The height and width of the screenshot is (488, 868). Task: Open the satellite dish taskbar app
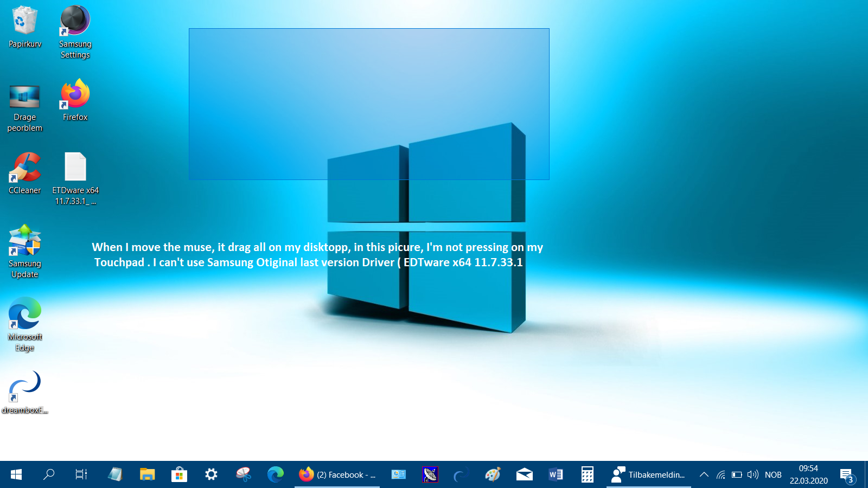pos(430,474)
